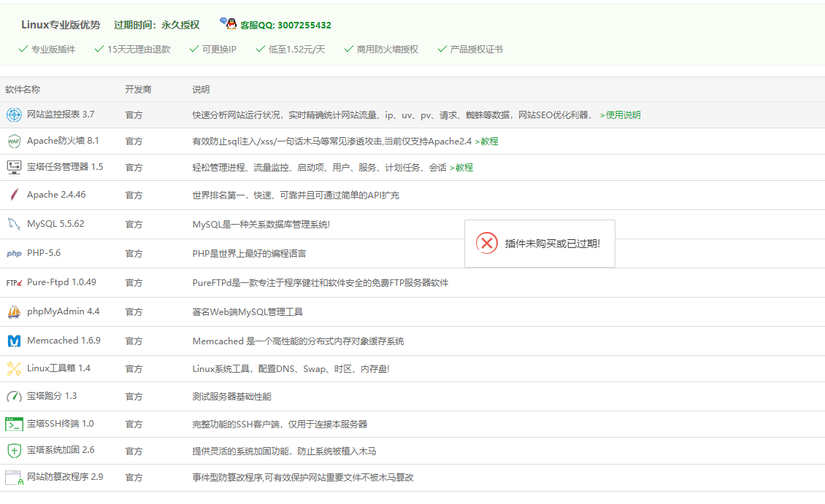
Task: Click the Linux系统工具 DNS Swap description
Action: (291, 369)
